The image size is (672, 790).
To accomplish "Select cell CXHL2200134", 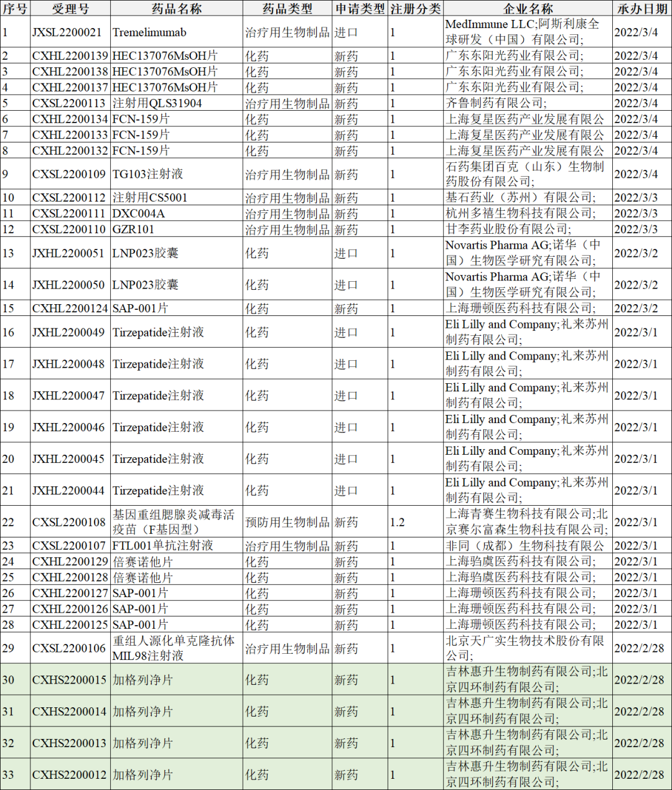I will 70,119.
